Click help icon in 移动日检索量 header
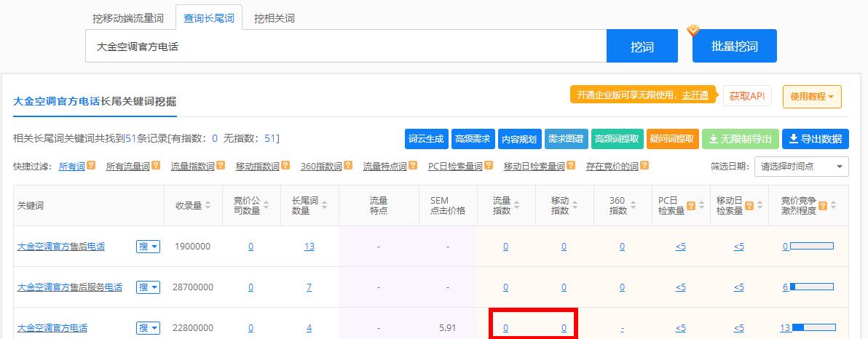Image resolution: width=868 pixels, height=339 pixels. point(749,206)
